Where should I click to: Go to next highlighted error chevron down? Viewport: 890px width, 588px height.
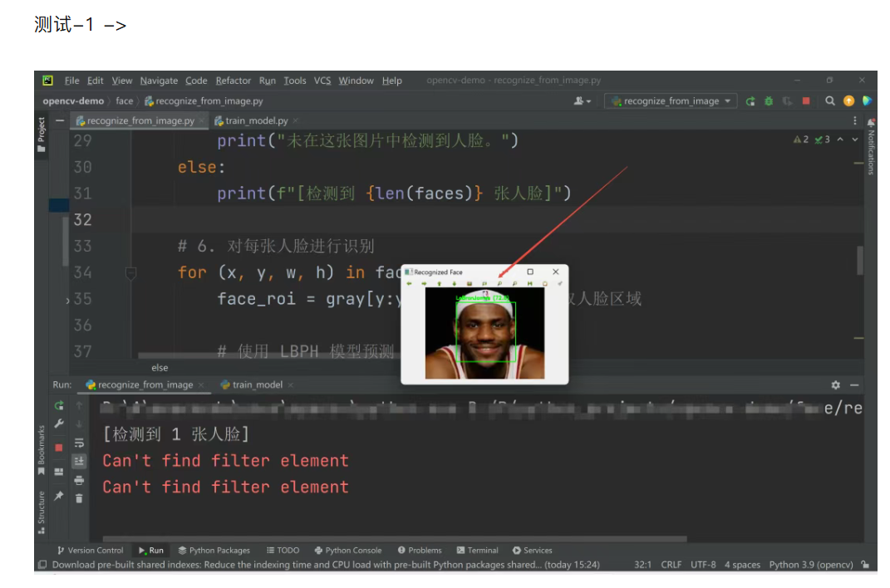[x=855, y=140]
